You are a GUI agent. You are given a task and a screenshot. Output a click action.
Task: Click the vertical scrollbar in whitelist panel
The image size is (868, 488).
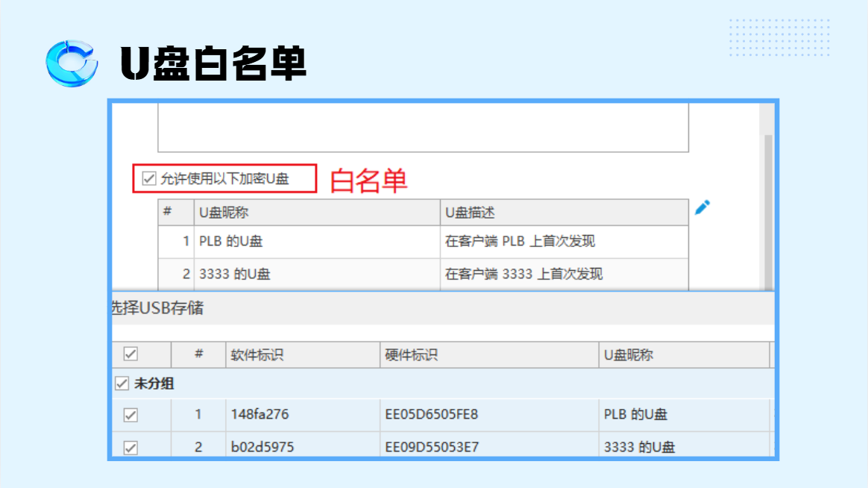[x=768, y=212]
